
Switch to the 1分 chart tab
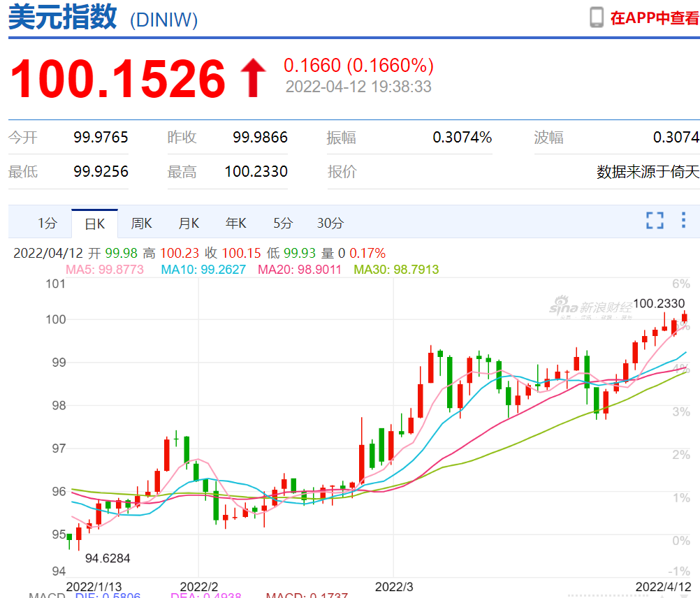pos(48,224)
